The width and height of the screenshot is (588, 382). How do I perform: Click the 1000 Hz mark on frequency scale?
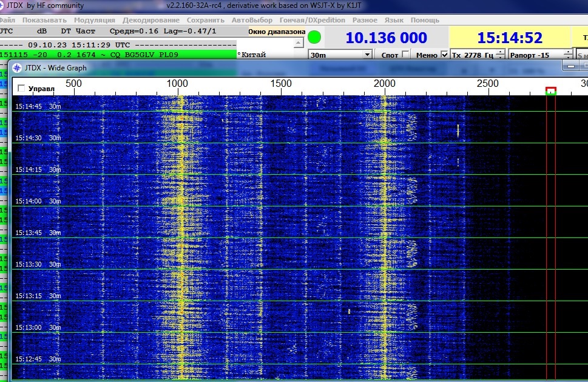177,83
